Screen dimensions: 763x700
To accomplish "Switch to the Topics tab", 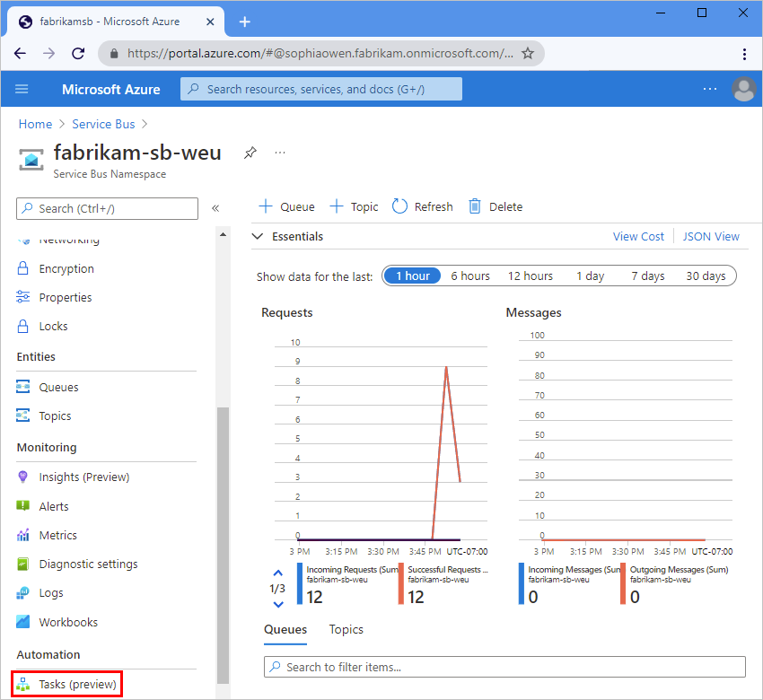I will (x=346, y=629).
